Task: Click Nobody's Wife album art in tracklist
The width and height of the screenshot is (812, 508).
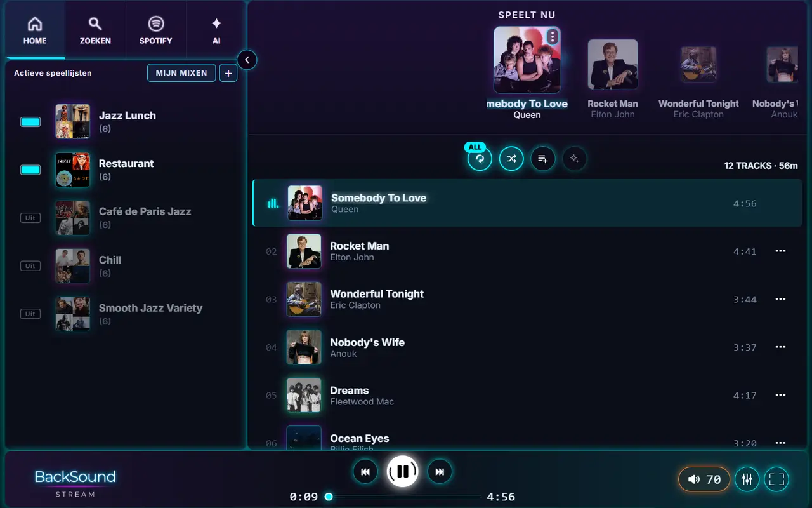Action: [x=304, y=347]
